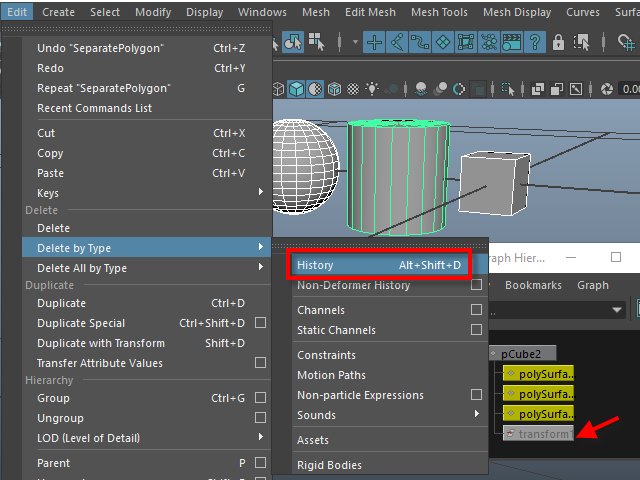Open Recent Commands List

click(147, 108)
